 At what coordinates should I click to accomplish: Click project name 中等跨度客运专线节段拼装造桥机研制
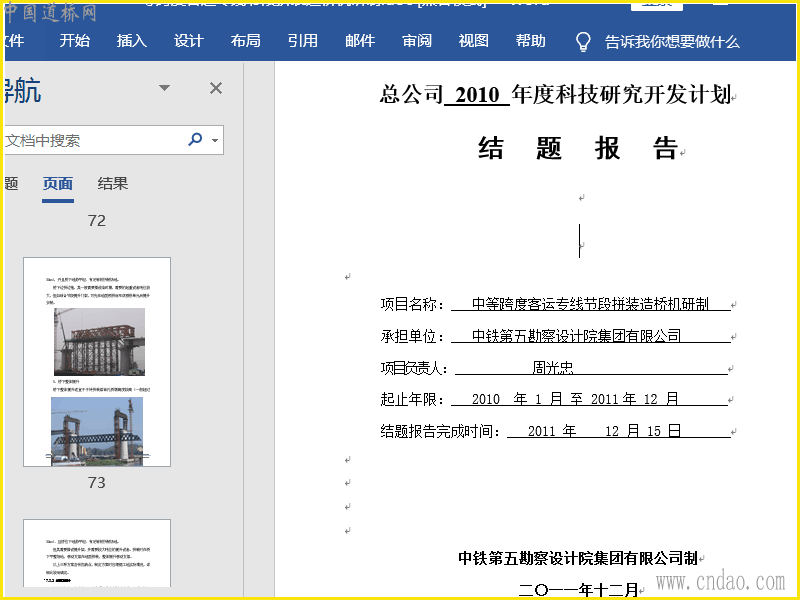[590, 304]
